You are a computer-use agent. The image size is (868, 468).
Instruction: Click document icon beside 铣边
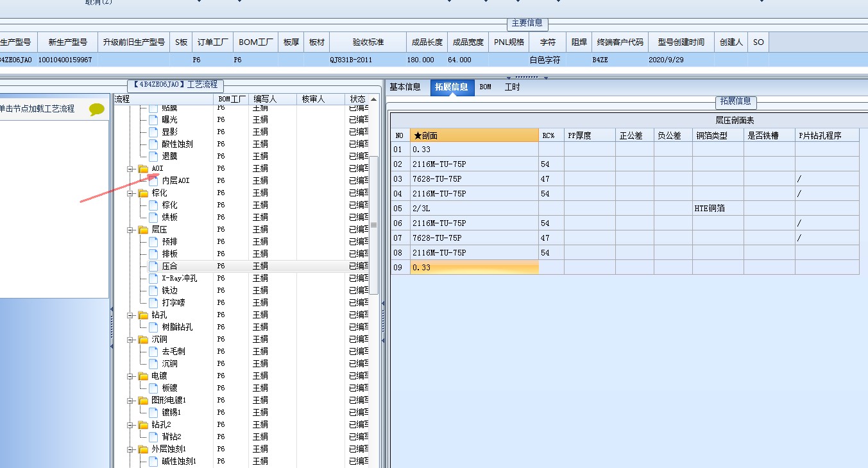point(153,290)
